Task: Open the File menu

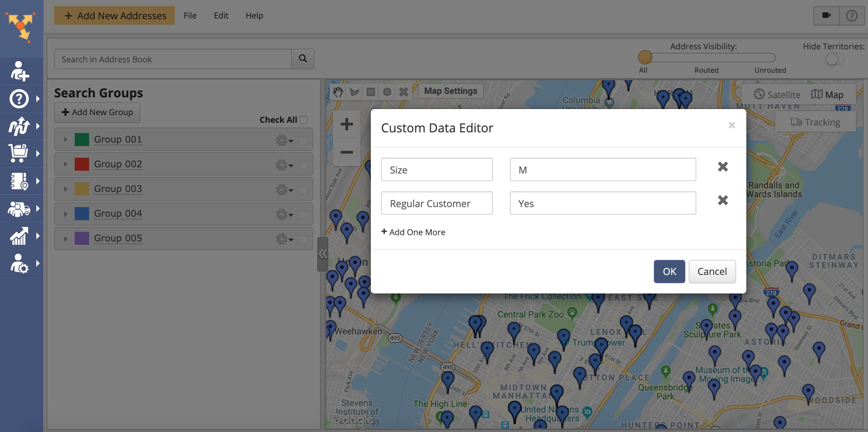Action: (190, 15)
